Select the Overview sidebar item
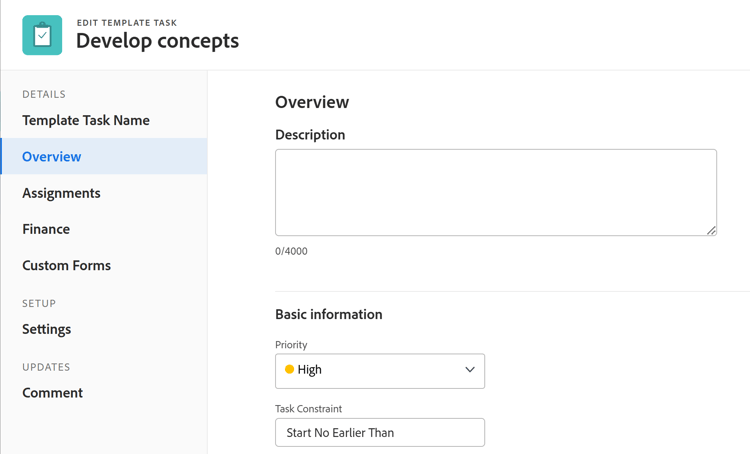The image size is (750, 454). pyautogui.click(x=52, y=157)
